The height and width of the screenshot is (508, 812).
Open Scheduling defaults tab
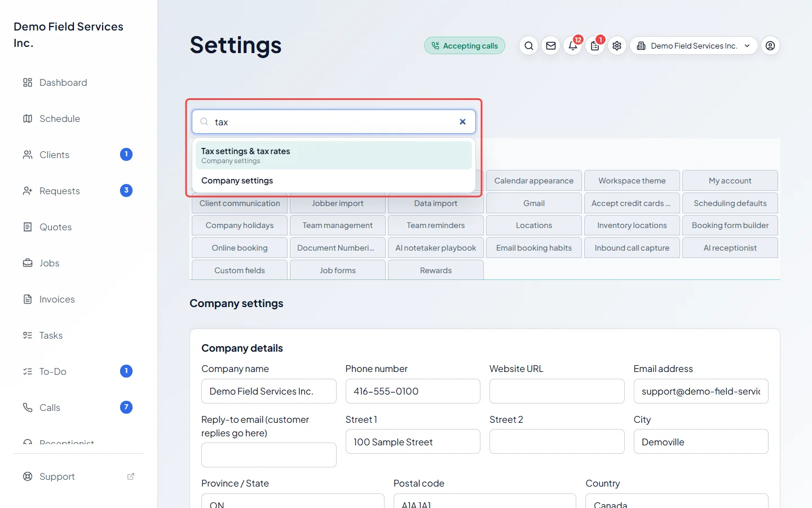tap(730, 203)
